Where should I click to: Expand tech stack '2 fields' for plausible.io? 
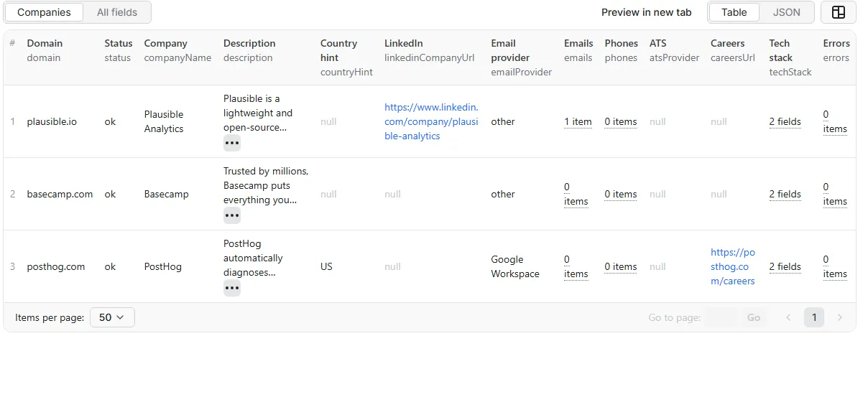pos(785,121)
